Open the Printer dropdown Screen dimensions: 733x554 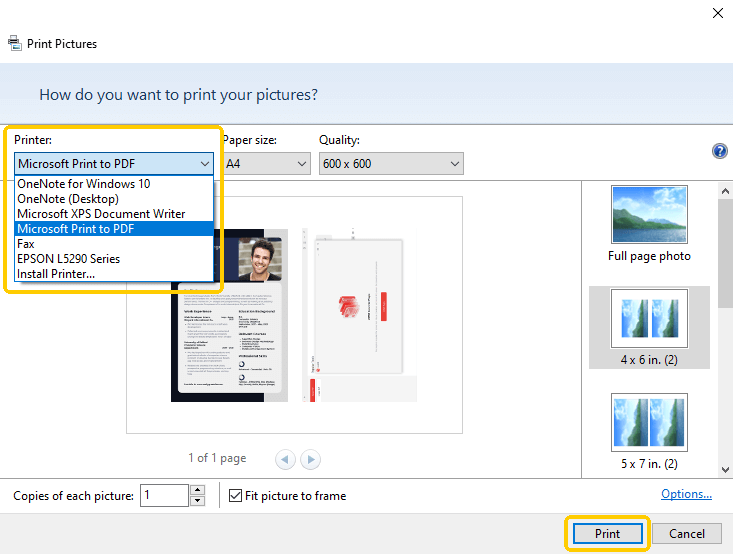[114, 164]
